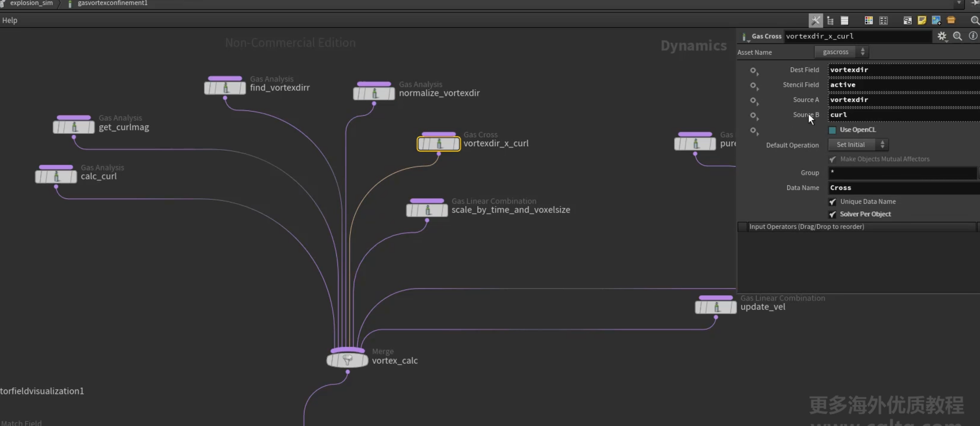Image resolution: width=980 pixels, height=426 pixels.
Task: Show node info with the i icon
Action: (973, 36)
